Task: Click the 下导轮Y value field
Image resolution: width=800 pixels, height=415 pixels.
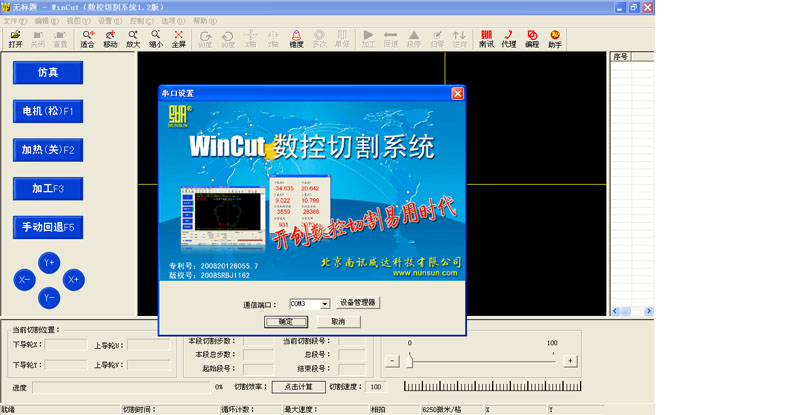Action: click(x=66, y=365)
